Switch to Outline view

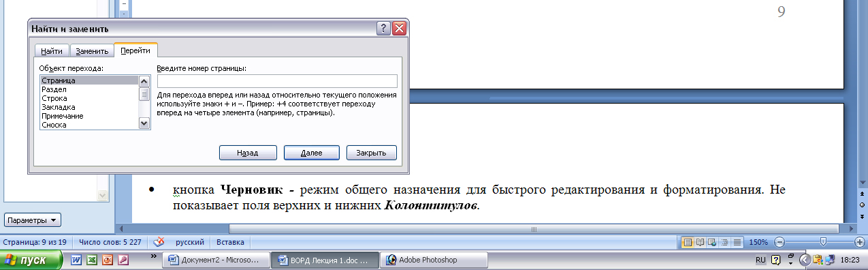click(x=724, y=242)
